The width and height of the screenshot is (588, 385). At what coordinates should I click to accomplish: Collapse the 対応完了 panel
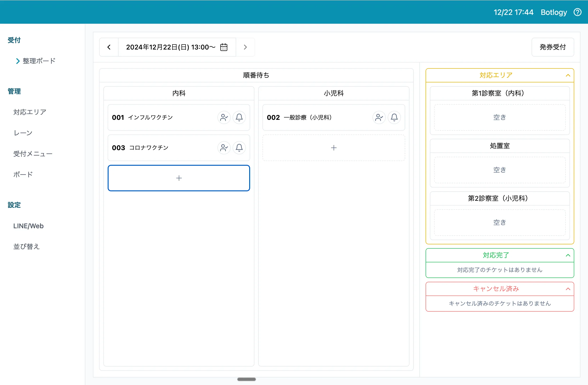pyautogui.click(x=569, y=255)
